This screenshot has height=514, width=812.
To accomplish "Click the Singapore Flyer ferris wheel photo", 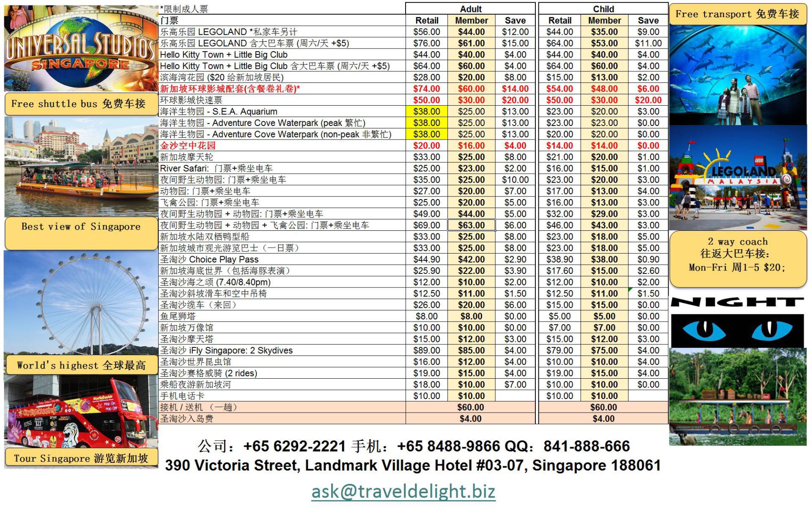I will pyautogui.click(x=80, y=302).
